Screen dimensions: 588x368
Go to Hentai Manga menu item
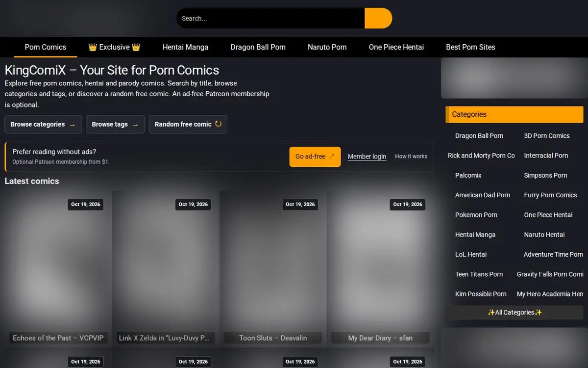(185, 47)
